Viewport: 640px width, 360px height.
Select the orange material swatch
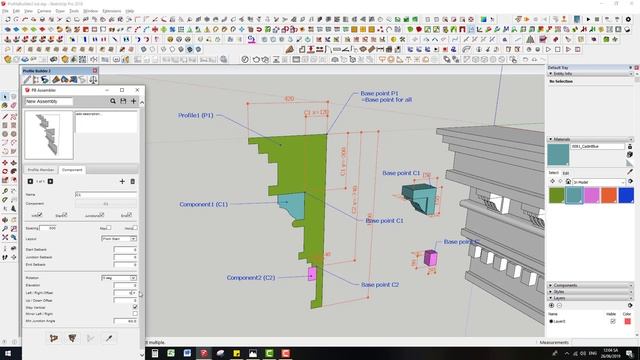[609, 196]
